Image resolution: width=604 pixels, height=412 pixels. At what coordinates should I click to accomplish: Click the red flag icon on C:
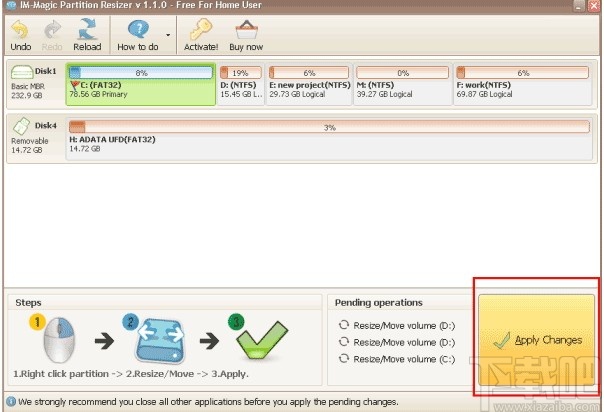74,85
